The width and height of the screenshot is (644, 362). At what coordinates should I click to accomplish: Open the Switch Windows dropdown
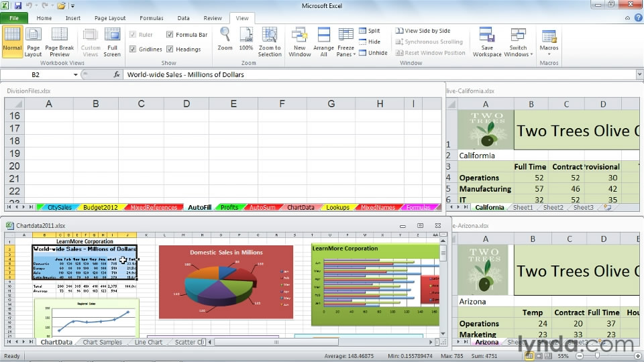tap(519, 42)
